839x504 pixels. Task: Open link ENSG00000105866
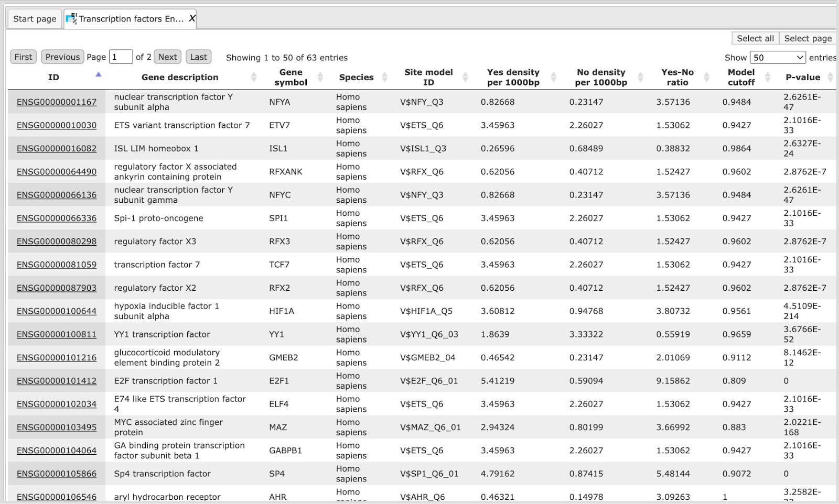57,474
